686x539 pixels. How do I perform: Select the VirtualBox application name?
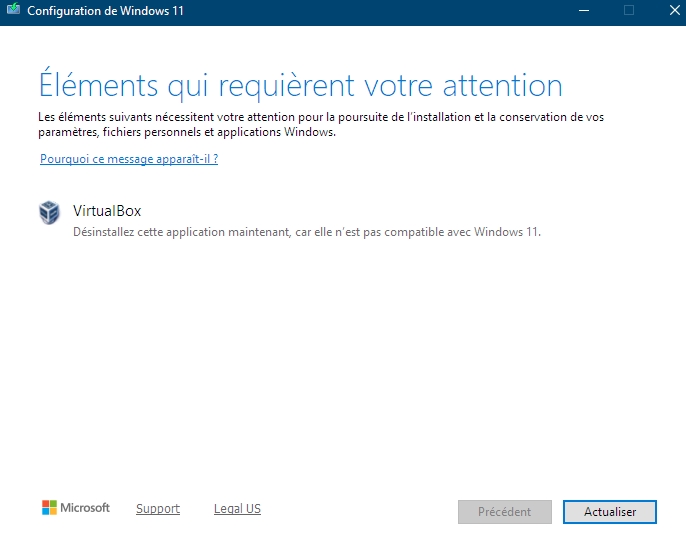107,211
